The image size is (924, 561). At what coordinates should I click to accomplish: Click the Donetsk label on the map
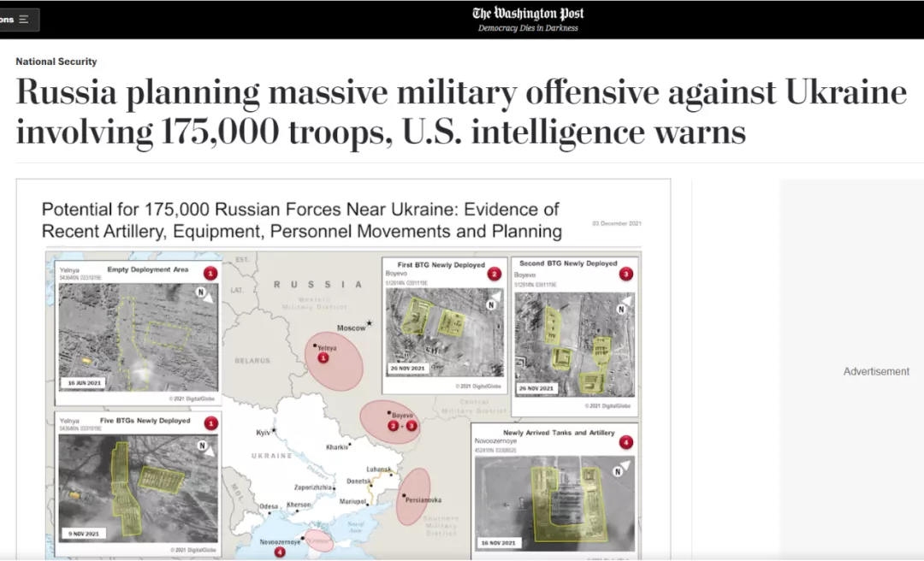tap(358, 481)
